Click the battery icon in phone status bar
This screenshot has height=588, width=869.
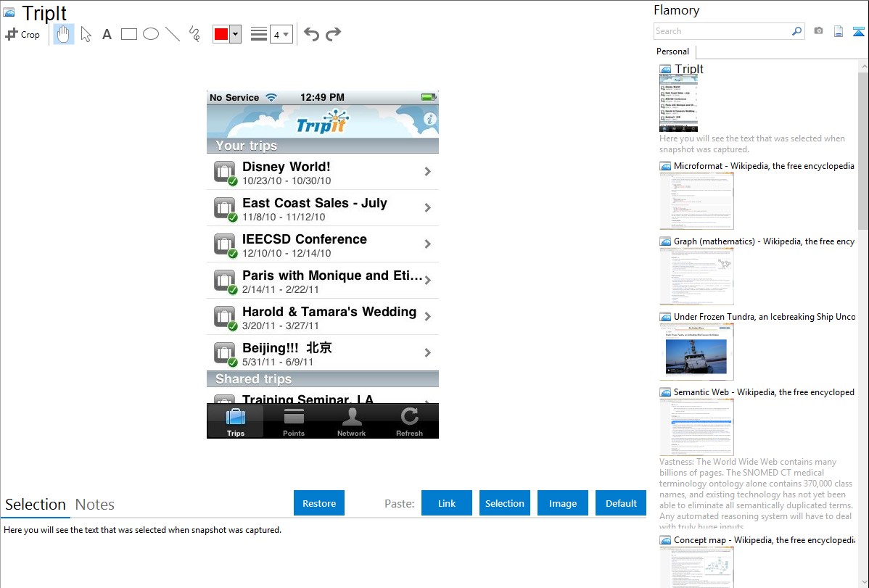tap(429, 97)
